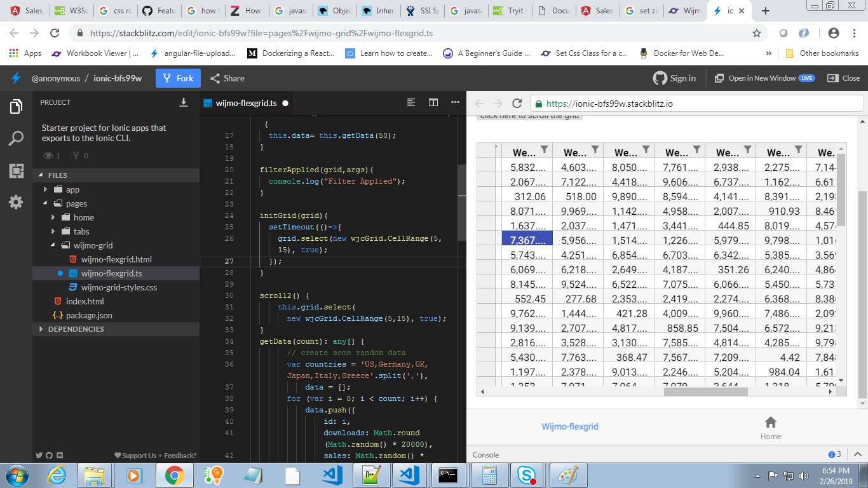This screenshot has height=488, width=868.
Task: Open the Console panel label
Action: [x=485, y=455]
